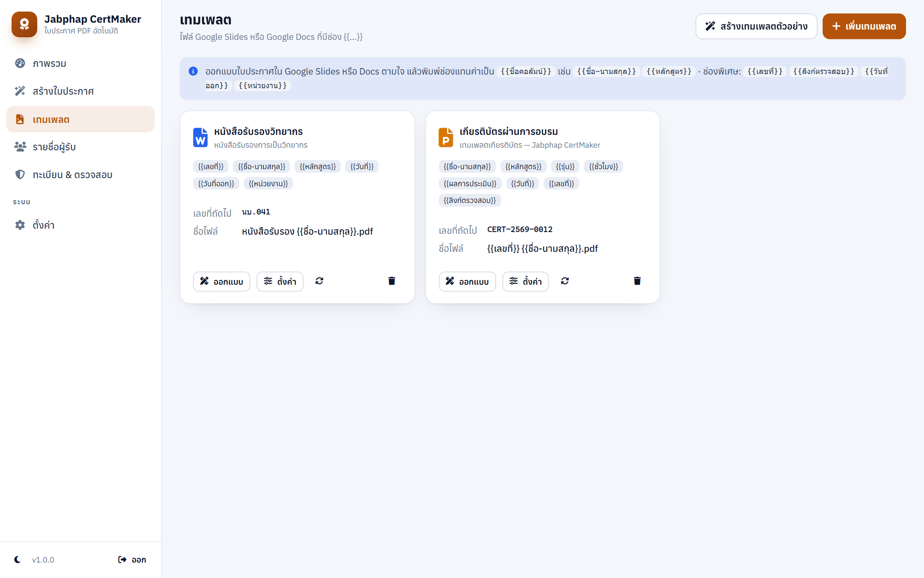
Task: Click the Slides icon of เกียรติบัตรผ่านการอบรม
Action: point(446,137)
